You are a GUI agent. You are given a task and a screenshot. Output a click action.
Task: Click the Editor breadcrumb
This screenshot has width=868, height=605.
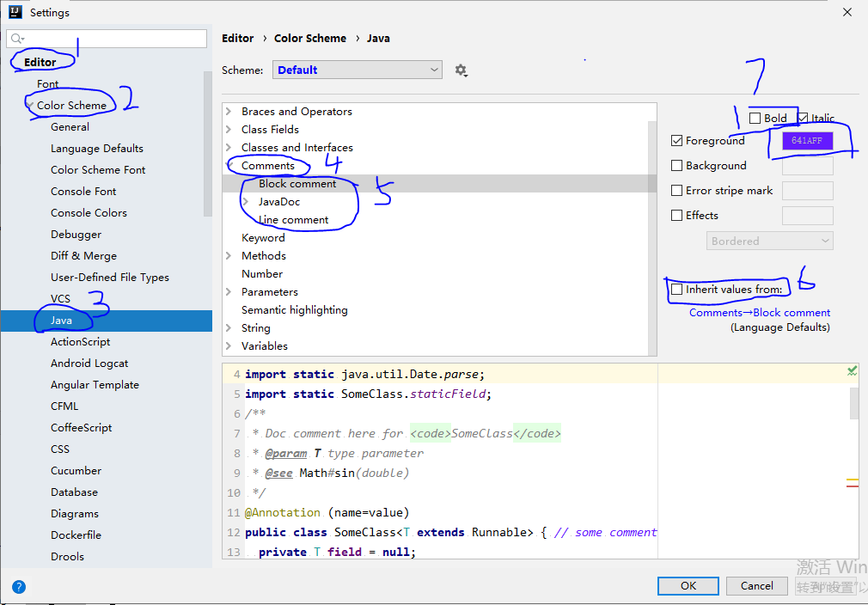[237, 38]
